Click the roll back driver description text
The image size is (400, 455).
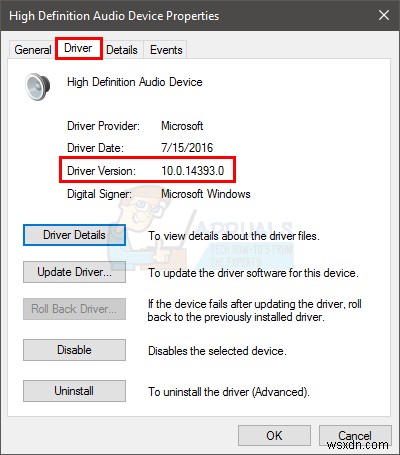tap(255, 310)
